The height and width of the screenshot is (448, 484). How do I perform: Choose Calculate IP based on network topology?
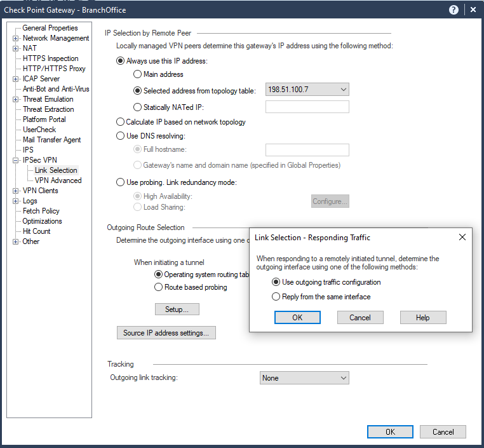[121, 122]
